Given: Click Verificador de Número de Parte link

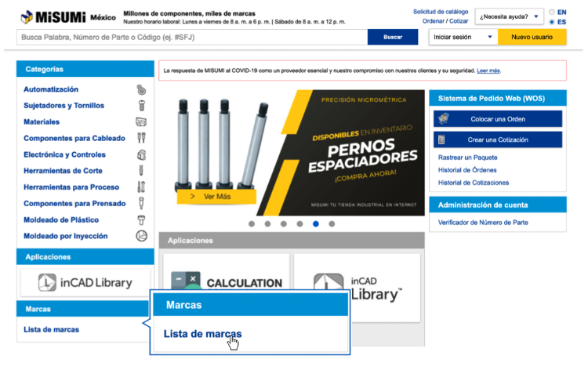Looking at the screenshot, I should 483,223.
